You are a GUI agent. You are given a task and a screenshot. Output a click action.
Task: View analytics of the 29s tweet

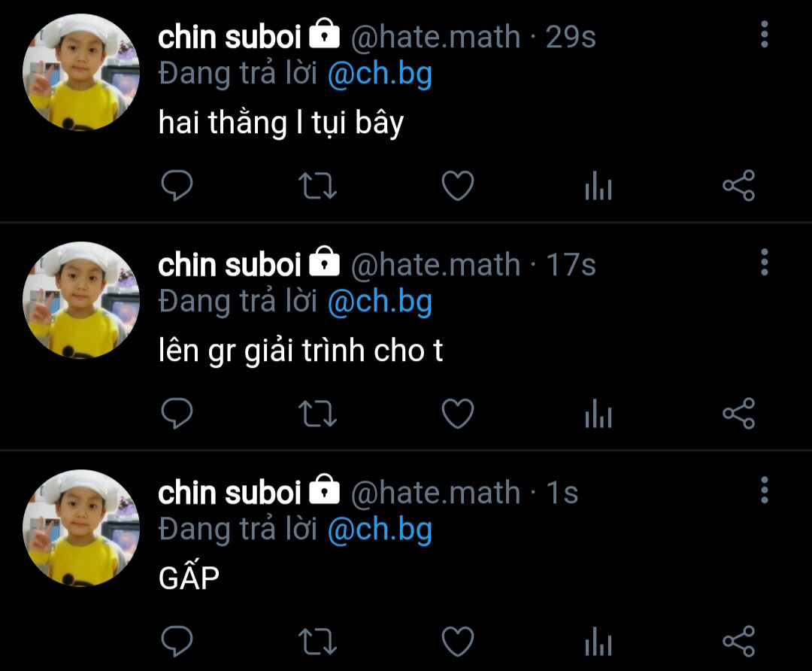[598, 186]
